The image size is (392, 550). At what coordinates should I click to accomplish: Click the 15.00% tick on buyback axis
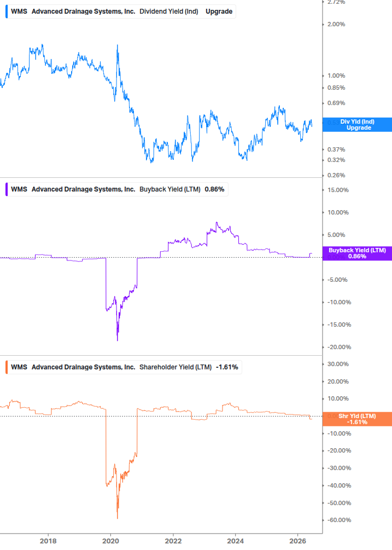[338, 190]
